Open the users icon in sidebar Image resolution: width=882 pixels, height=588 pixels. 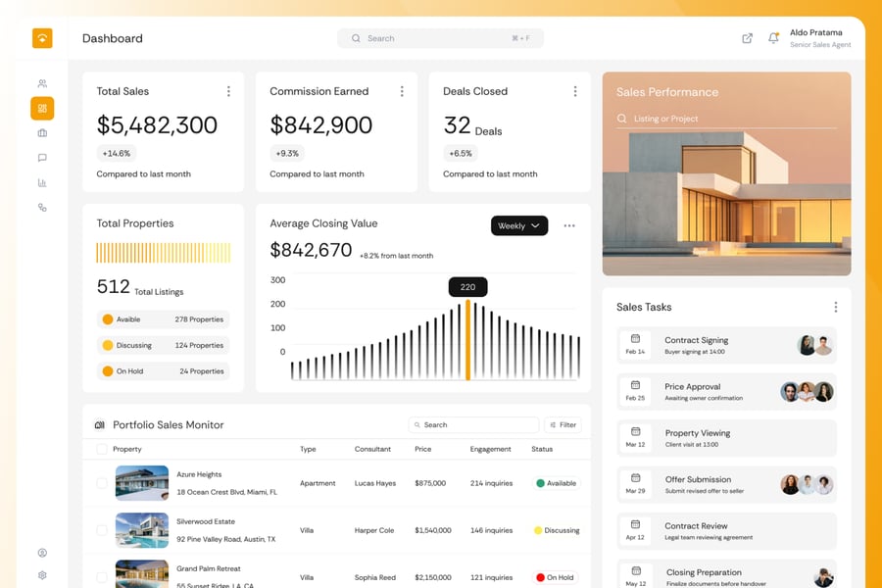click(x=42, y=83)
